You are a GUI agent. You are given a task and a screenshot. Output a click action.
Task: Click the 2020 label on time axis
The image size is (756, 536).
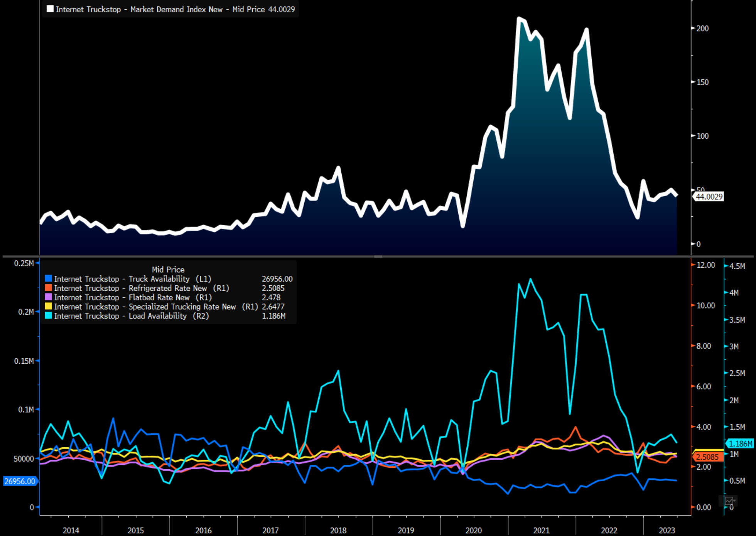(474, 530)
